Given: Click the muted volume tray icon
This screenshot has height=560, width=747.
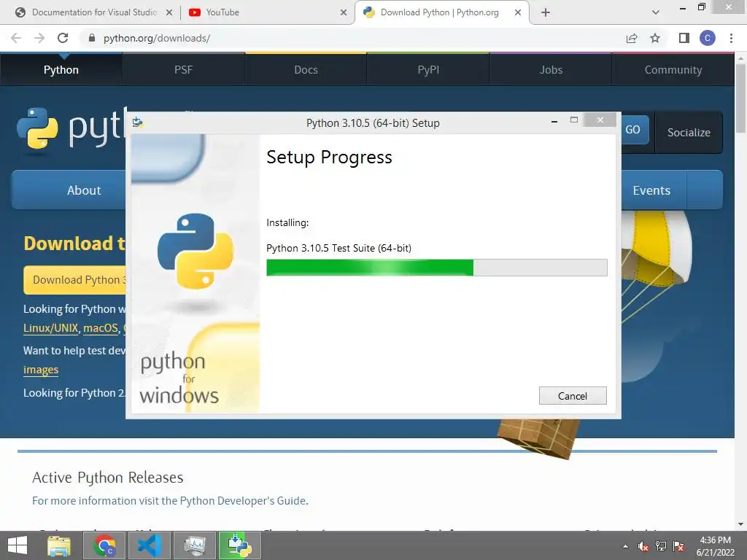Looking at the screenshot, I should pyautogui.click(x=643, y=546).
